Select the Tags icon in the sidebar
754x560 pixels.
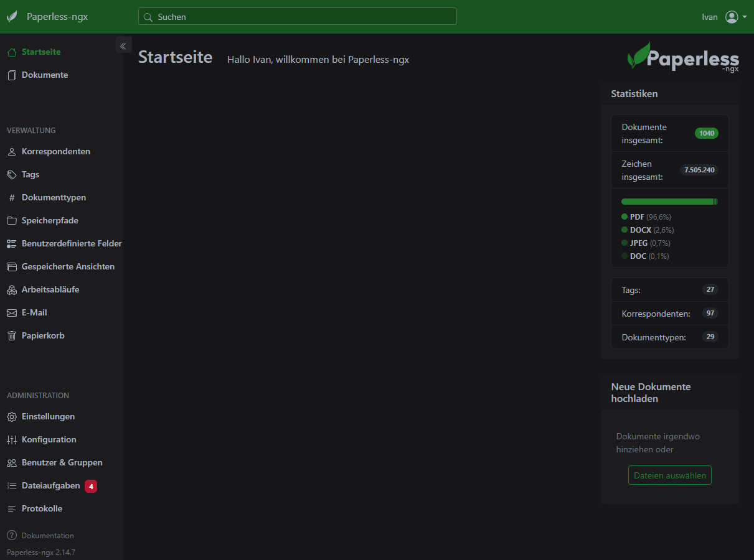click(x=11, y=174)
